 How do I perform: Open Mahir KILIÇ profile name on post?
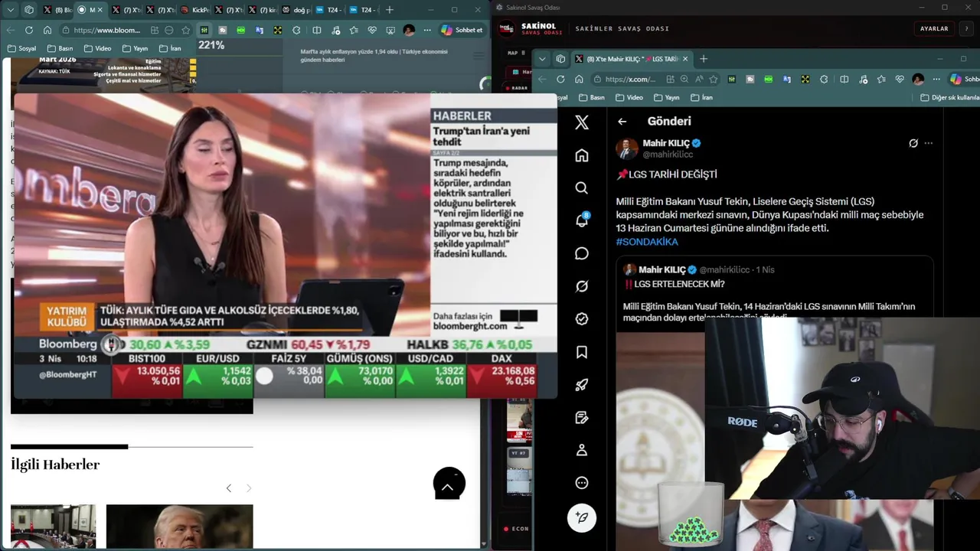pos(666,143)
